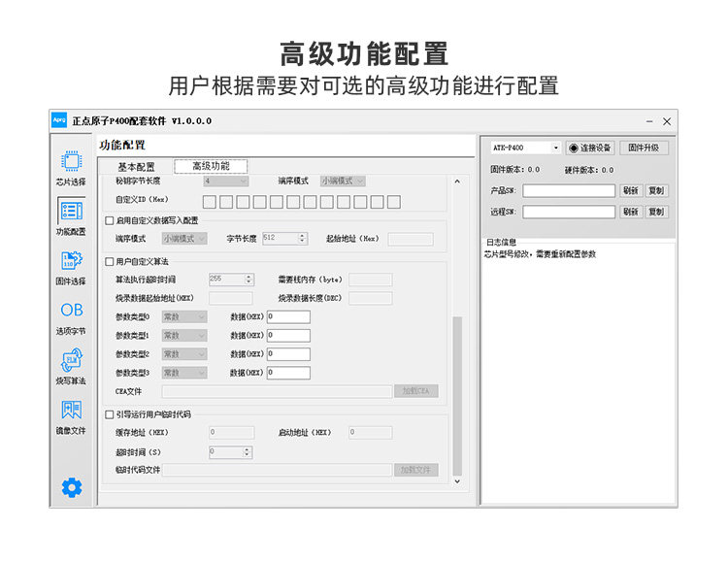Click the 加载CEA button
This screenshot has height=561, width=728.
[416, 391]
